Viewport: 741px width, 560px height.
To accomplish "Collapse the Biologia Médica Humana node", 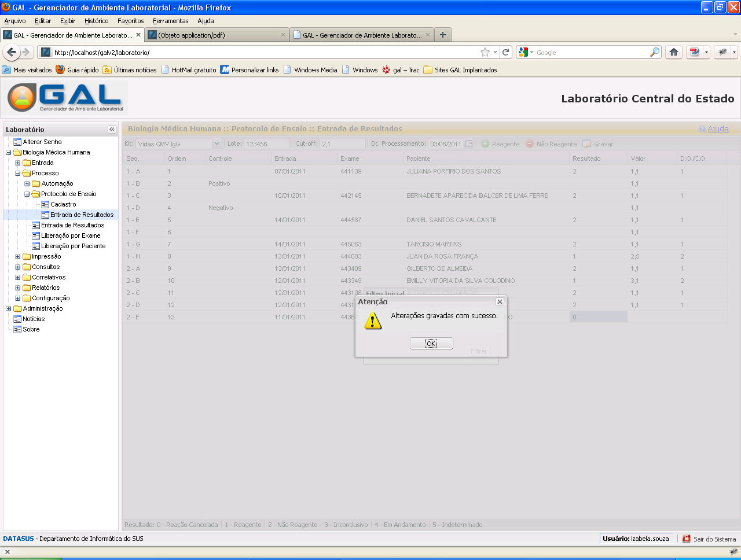I will [x=9, y=153].
